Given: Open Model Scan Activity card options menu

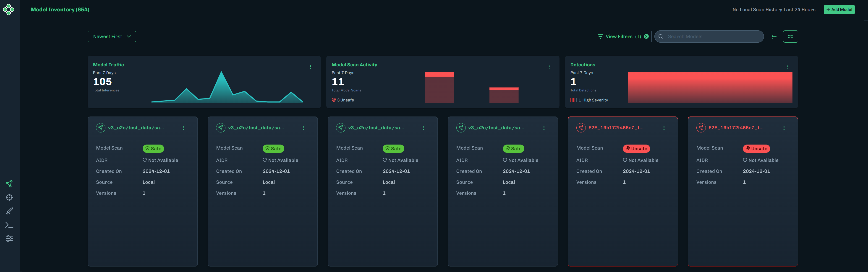Looking at the screenshot, I should click(549, 67).
